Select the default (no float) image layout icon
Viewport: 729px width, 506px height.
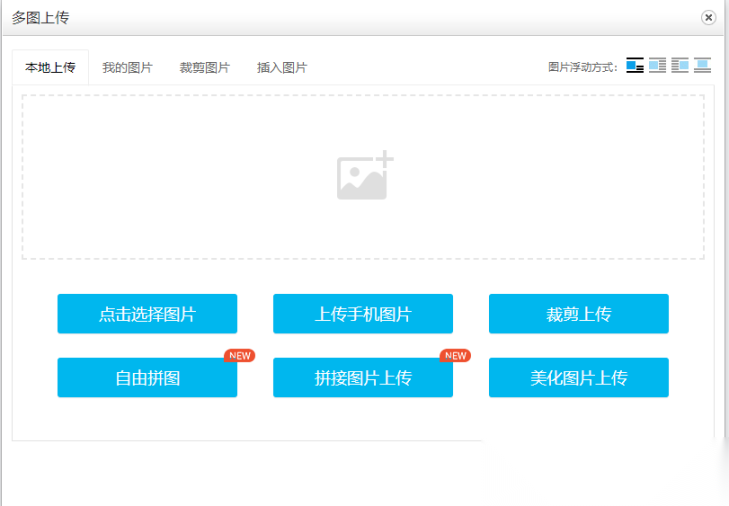[x=635, y=66]
